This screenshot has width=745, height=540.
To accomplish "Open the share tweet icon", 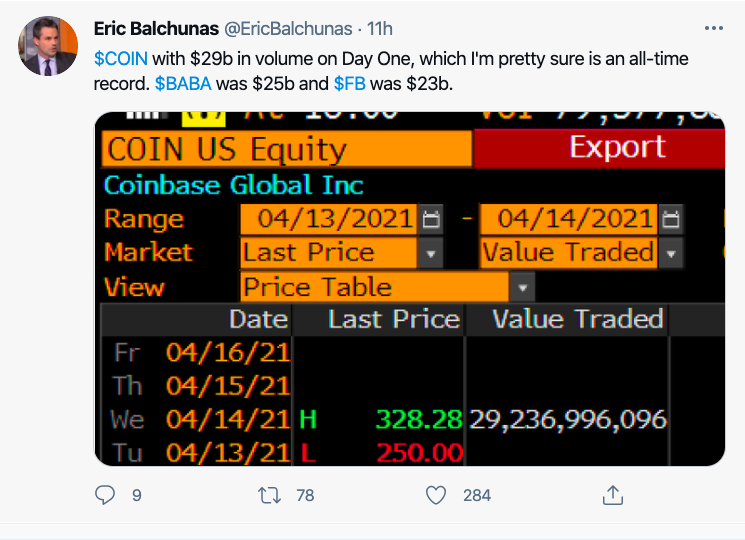I will click(x=613, y=494).
